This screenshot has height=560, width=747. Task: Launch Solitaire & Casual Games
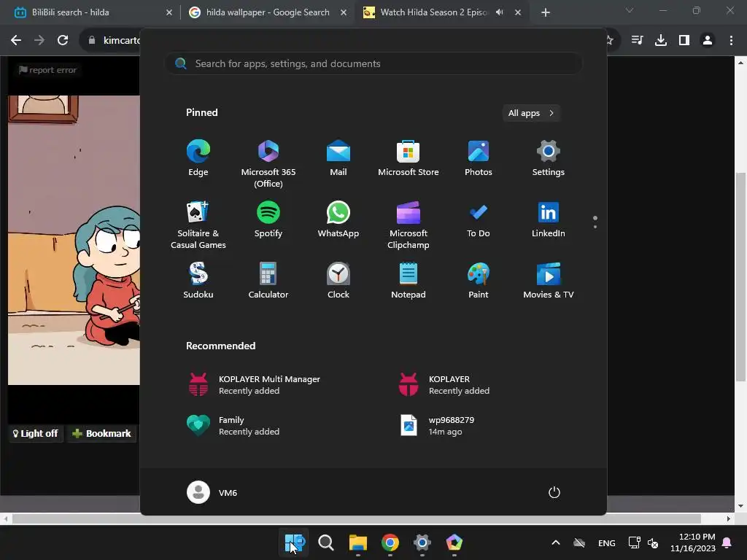(x=198, y=225)
